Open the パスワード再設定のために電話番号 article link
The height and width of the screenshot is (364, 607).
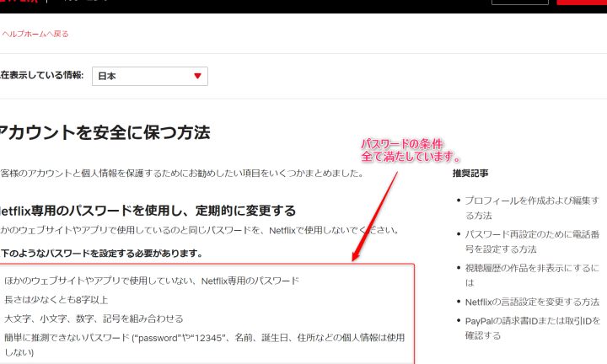point(531,241)
